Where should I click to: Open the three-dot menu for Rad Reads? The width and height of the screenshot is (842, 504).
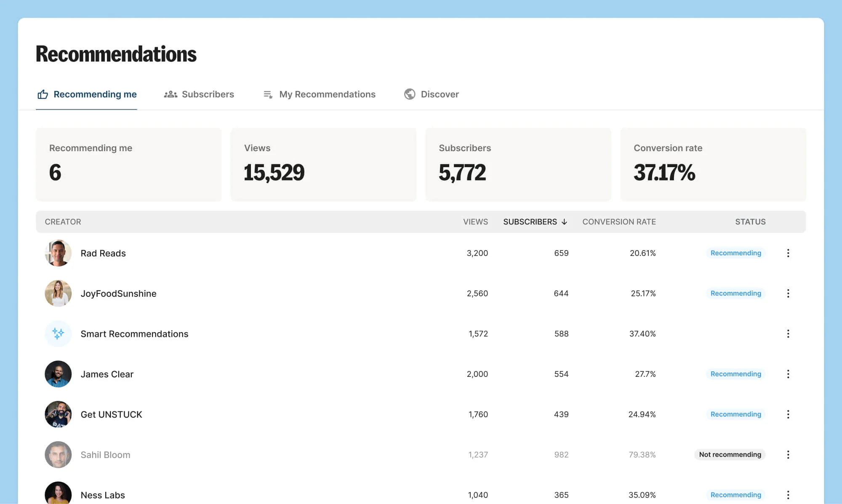point(788,253)
